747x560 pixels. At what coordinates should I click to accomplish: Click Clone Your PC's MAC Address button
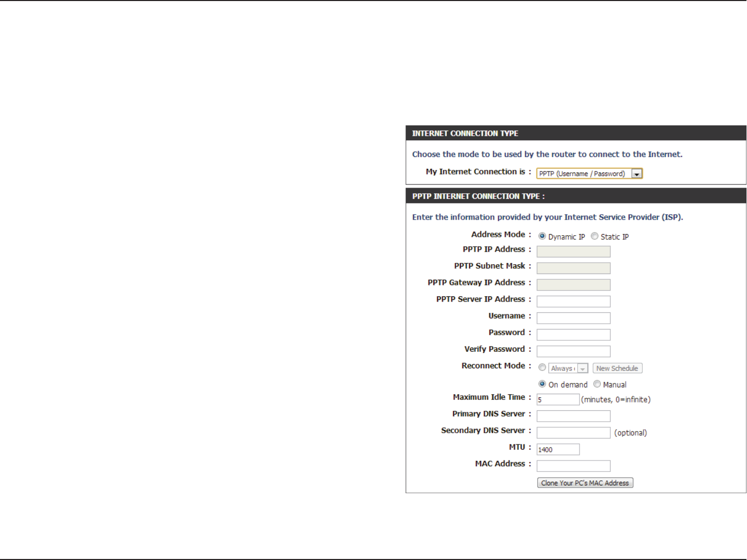coord(585,483)
